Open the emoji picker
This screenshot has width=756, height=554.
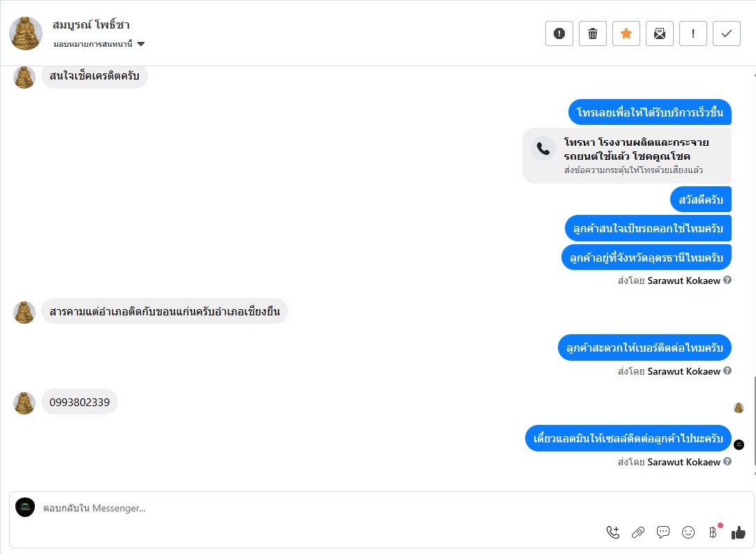[x=688, y=532]
